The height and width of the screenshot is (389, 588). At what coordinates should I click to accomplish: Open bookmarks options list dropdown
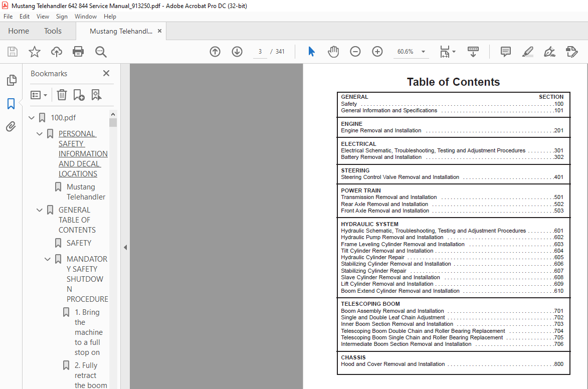39,95
